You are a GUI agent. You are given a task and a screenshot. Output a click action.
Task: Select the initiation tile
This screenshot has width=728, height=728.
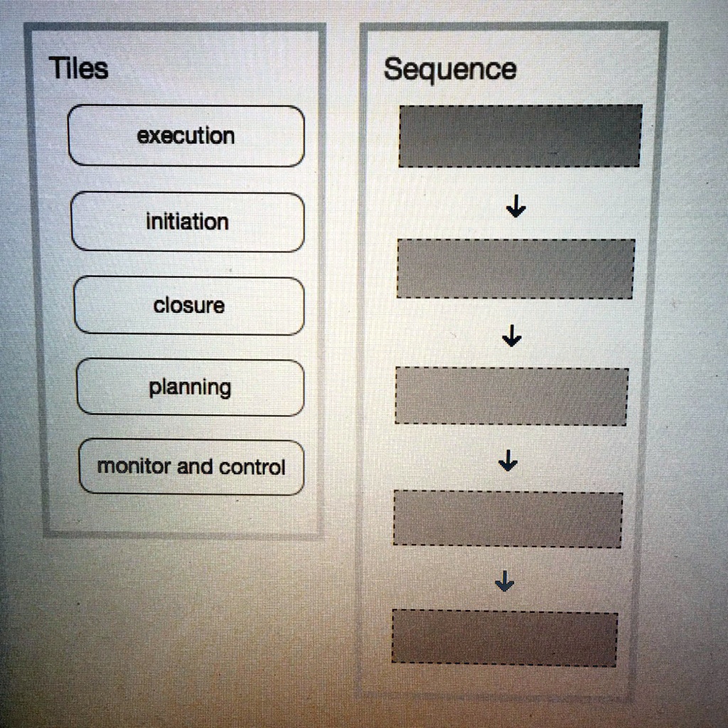[x=187, y=222]
